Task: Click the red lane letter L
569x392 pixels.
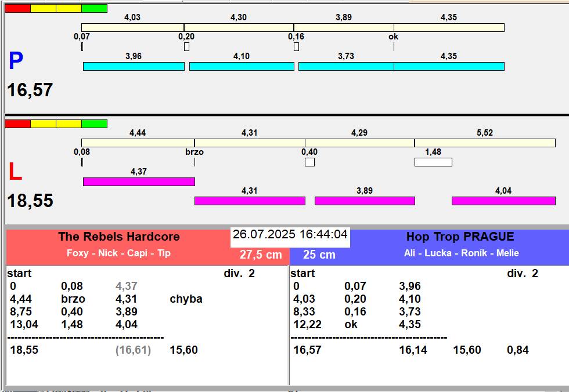Action: (15, 172)
